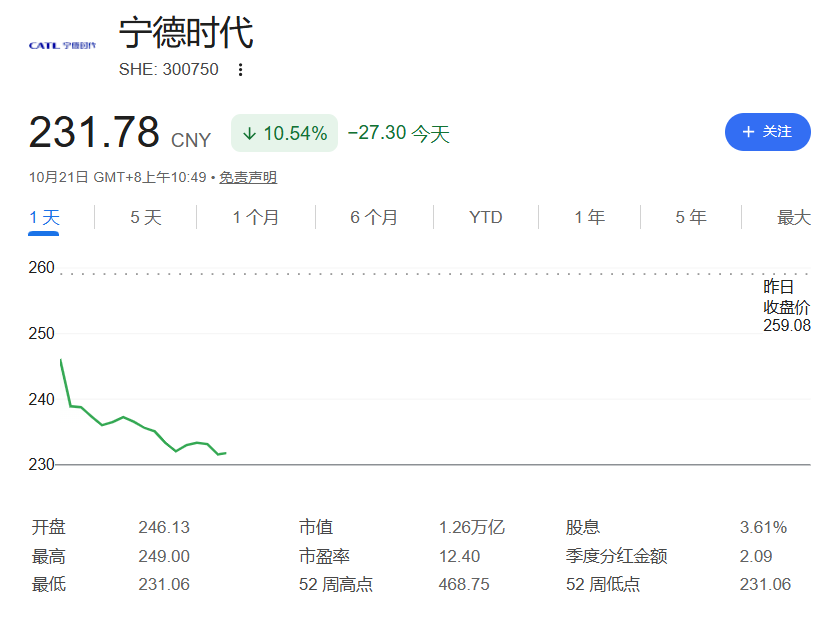This screenshot has width=831, height=628.
Task: Click the CNY currency label
Action: (x=191, y=140)
